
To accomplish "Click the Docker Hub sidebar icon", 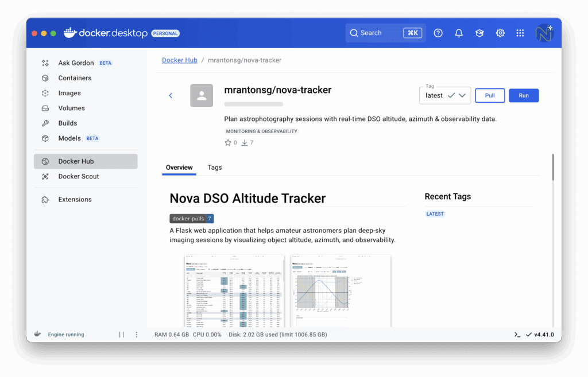I will point(45,161).
